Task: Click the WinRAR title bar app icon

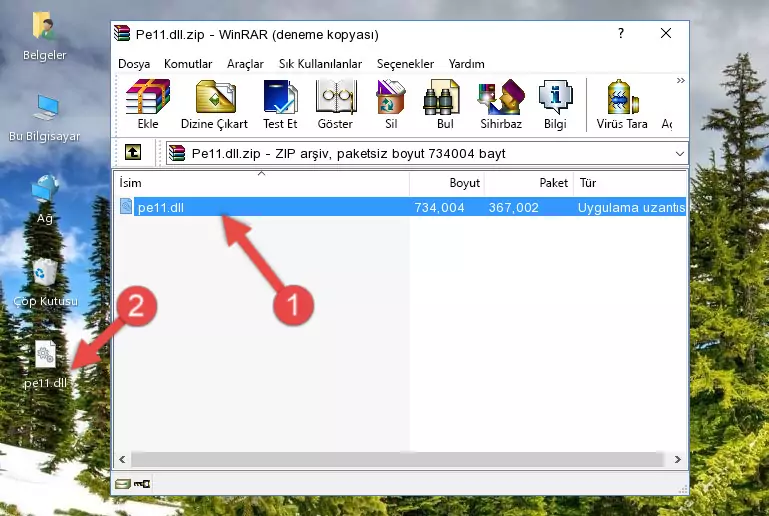Action: pos(122,33)
